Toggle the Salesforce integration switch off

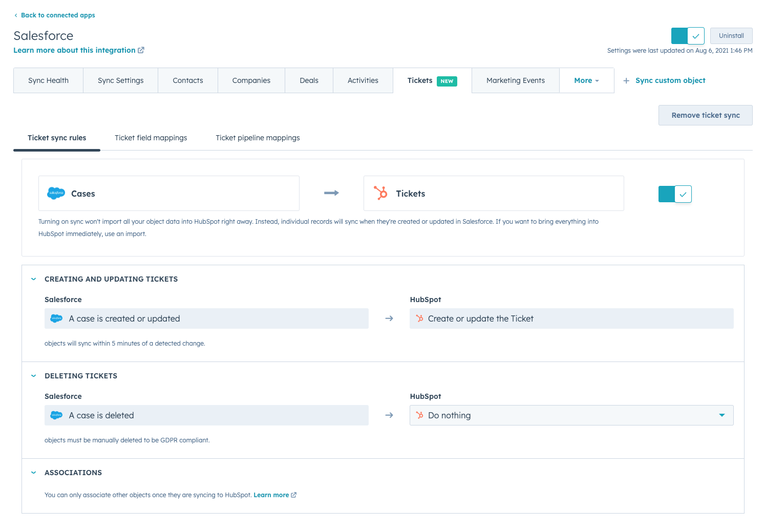(x=688, y=36)
